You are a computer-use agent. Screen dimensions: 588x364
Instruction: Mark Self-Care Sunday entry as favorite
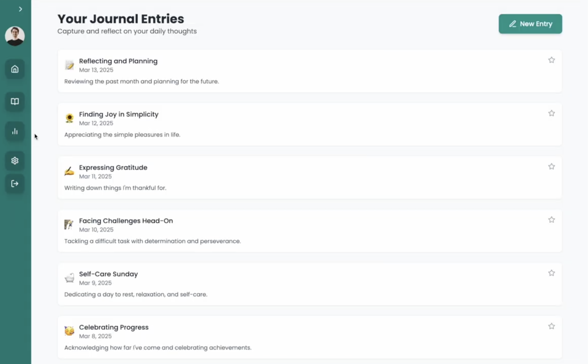tap(551, 273)
